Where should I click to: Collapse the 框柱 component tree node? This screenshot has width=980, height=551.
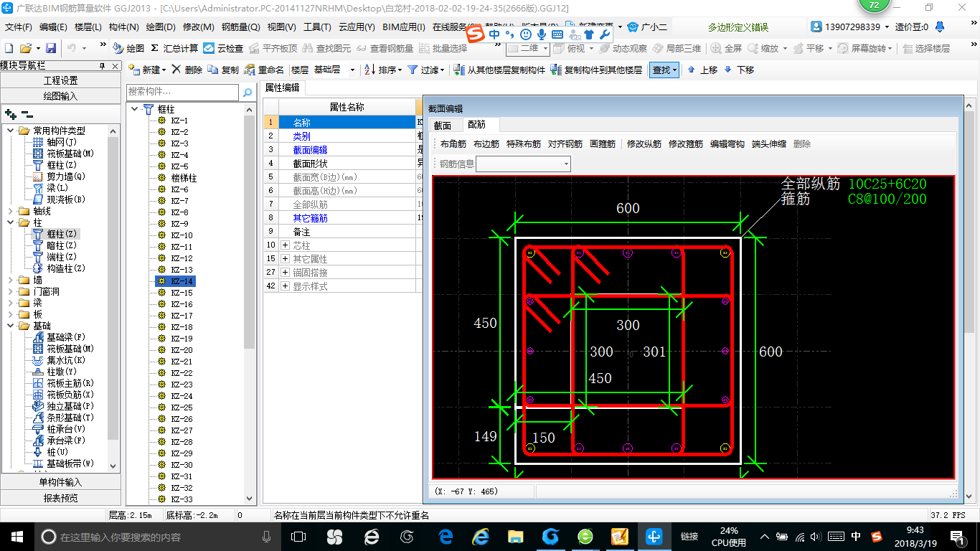(x=133, y=109)
